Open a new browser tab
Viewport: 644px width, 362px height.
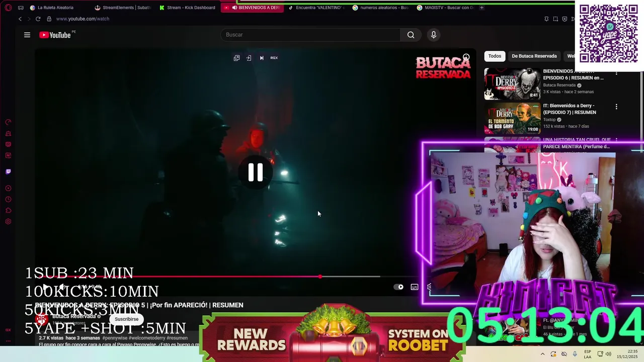481,8
